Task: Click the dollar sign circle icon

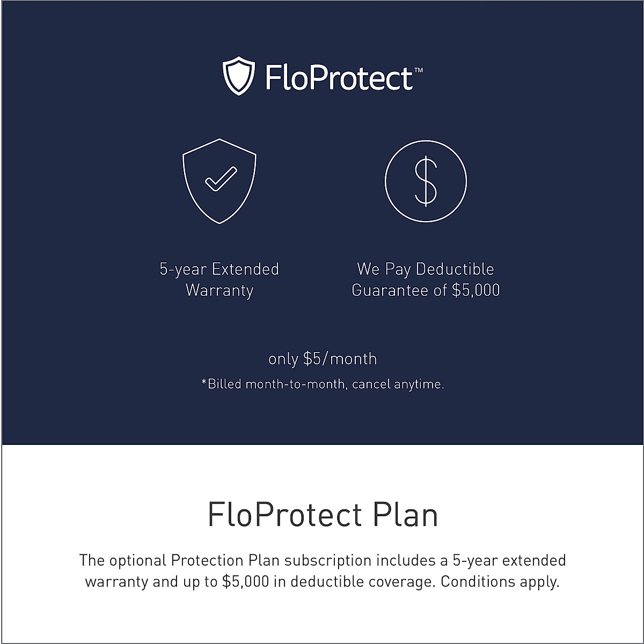Action: (426, 181)
